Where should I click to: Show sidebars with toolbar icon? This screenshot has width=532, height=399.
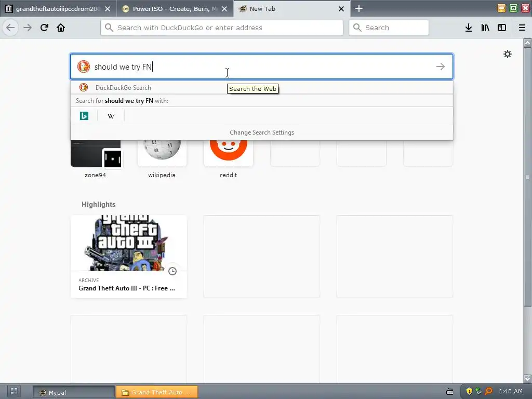502,28
